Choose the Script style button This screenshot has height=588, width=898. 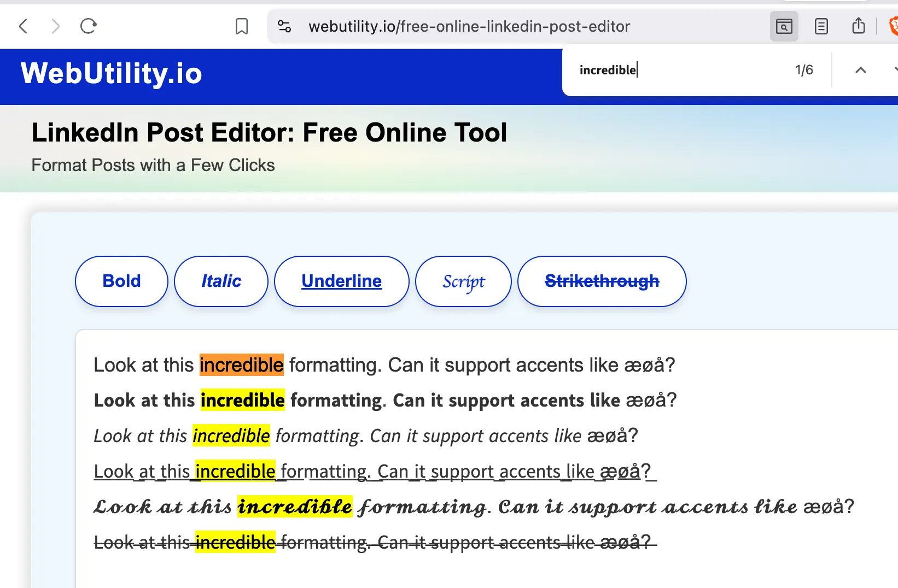(x=463, y=281)
